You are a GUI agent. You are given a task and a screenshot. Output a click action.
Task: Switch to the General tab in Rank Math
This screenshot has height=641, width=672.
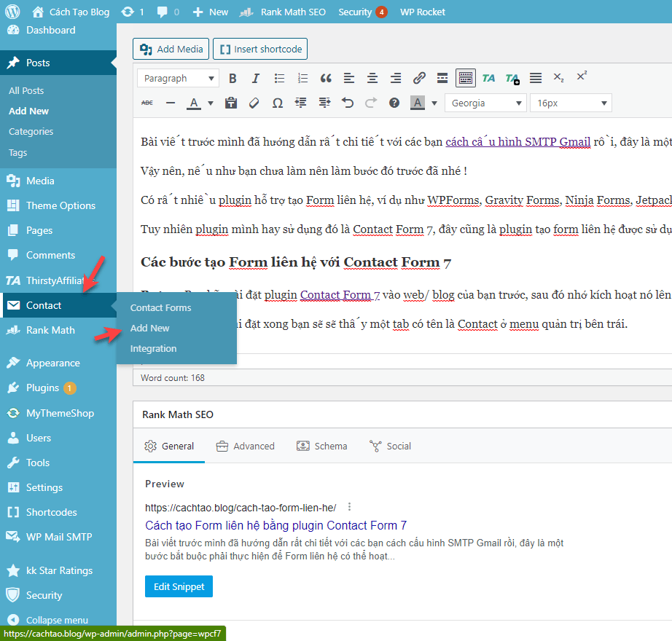[x=169, y=447]
